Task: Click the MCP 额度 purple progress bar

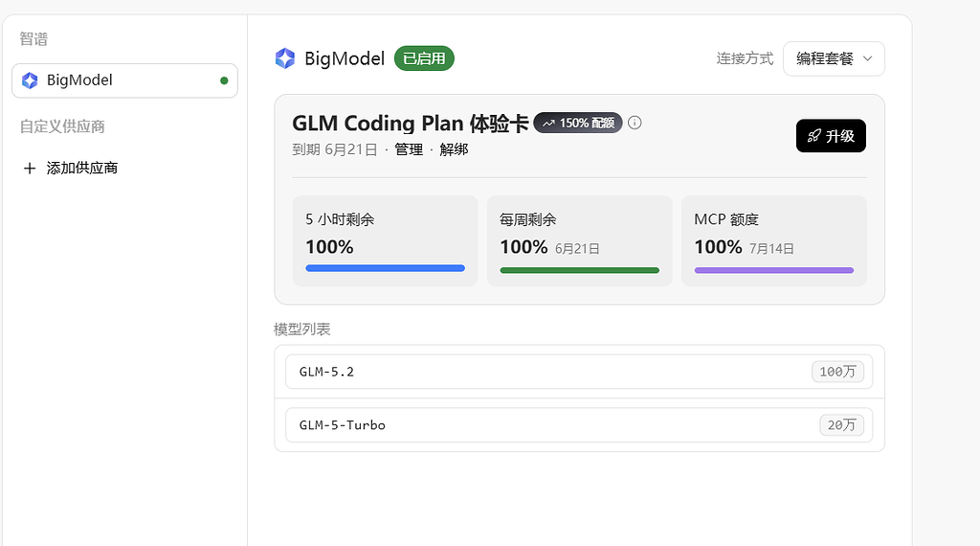Action: [773, 270]
